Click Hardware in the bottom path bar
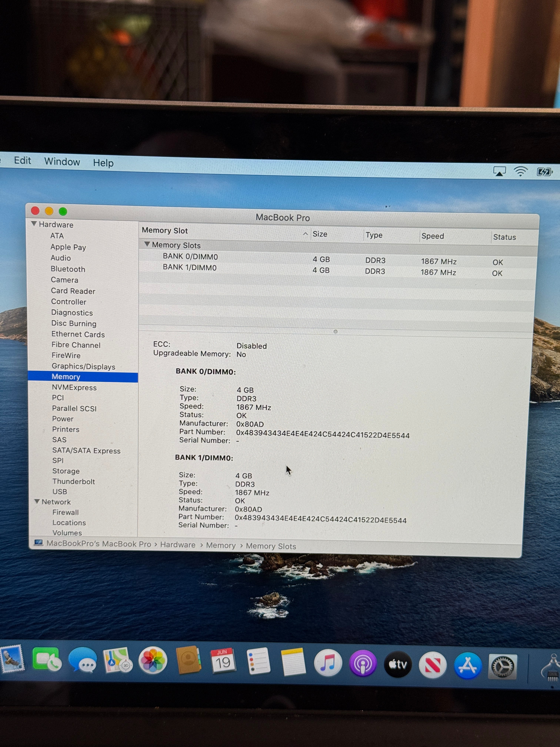The image size is (560, 747). pos(178,545)
